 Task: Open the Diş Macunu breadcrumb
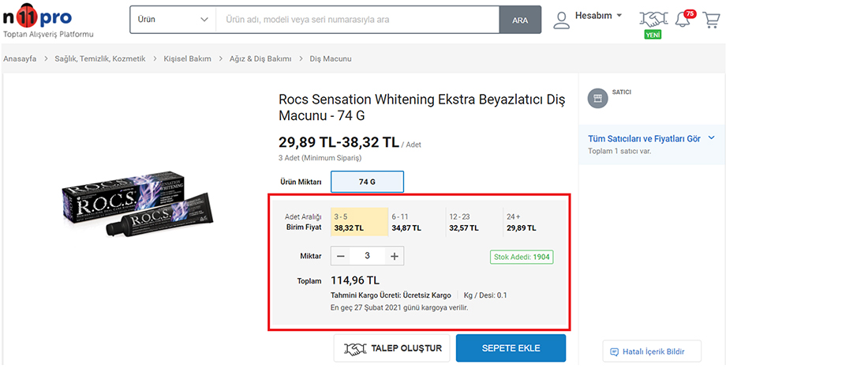(x=331, y=58)
